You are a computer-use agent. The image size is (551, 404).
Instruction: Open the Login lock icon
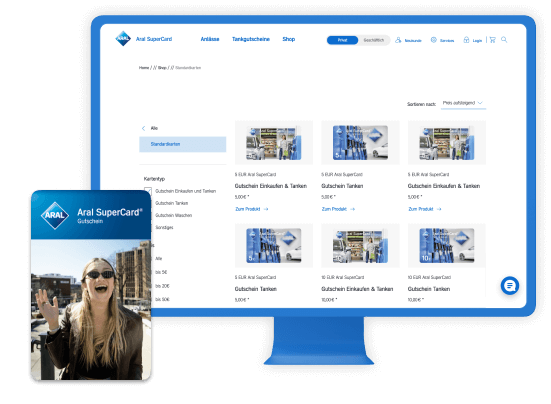pyautogui.click(x=466, y=40)
